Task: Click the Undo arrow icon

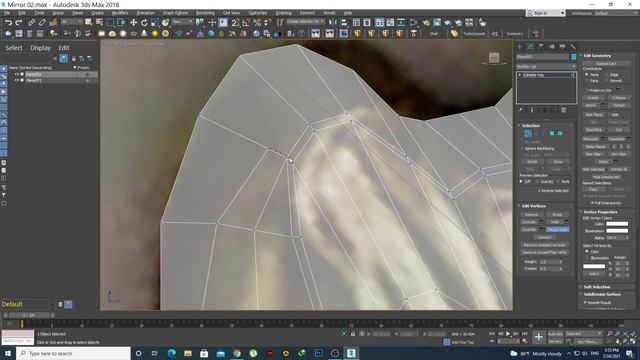Action: pos(8,22)
